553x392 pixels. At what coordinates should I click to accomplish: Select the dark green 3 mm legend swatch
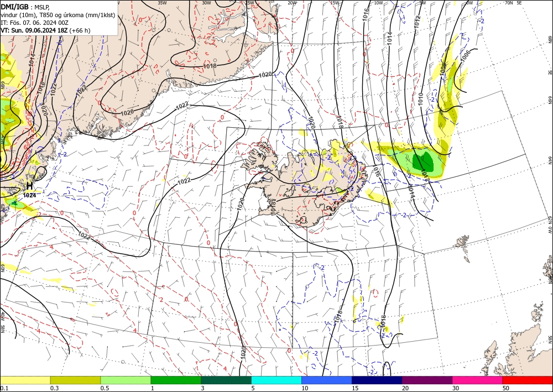[x=226, y=380]
